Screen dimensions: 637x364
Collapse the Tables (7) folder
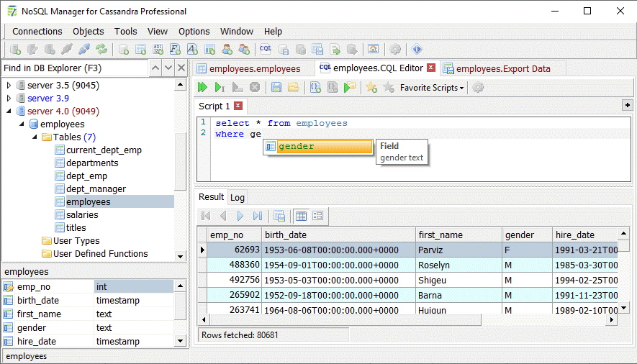tap(35, 137)
